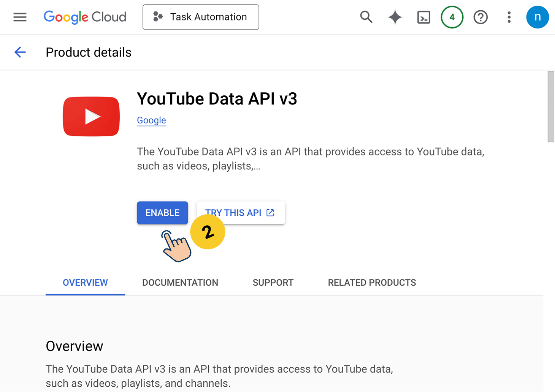Open the RELATED PRODUCTS tab
Image resolution: width=555 pixels, height=392 pixels.
tap(372, 283)
